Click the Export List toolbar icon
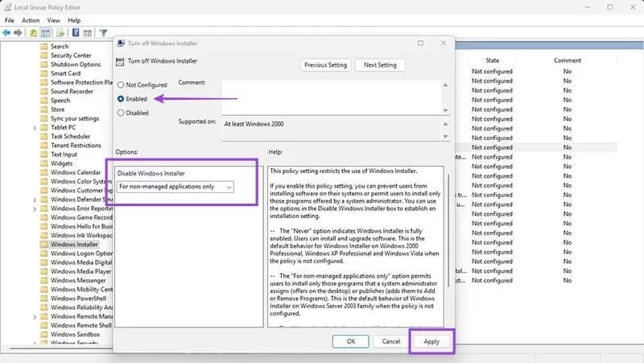 60,33
